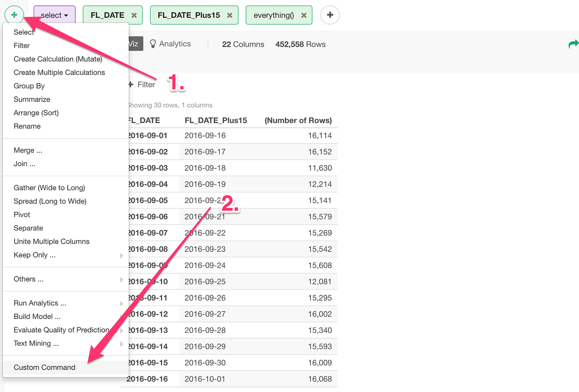Choose Group By menu item
The image size is (579, 392).
(x=29, y=86)
